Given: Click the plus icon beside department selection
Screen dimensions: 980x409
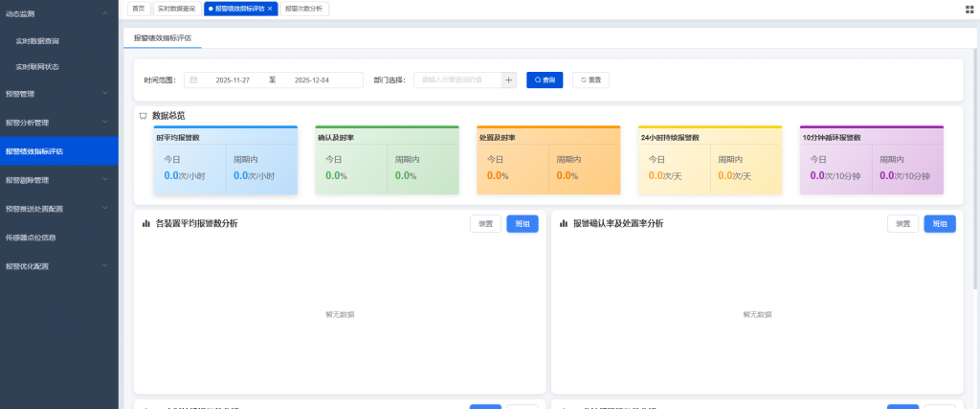Looking at the screenshot, I should [x=509, y=80].
